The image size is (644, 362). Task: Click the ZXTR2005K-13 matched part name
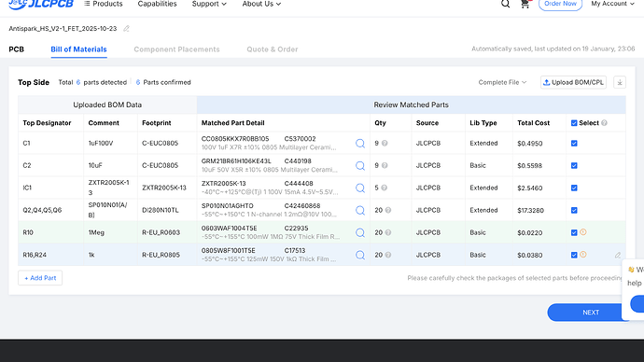point(223,184)
